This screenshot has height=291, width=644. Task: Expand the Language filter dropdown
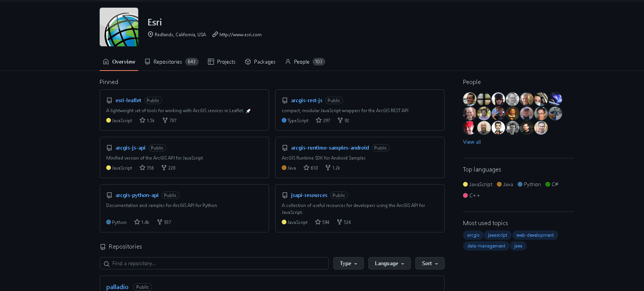389,263
